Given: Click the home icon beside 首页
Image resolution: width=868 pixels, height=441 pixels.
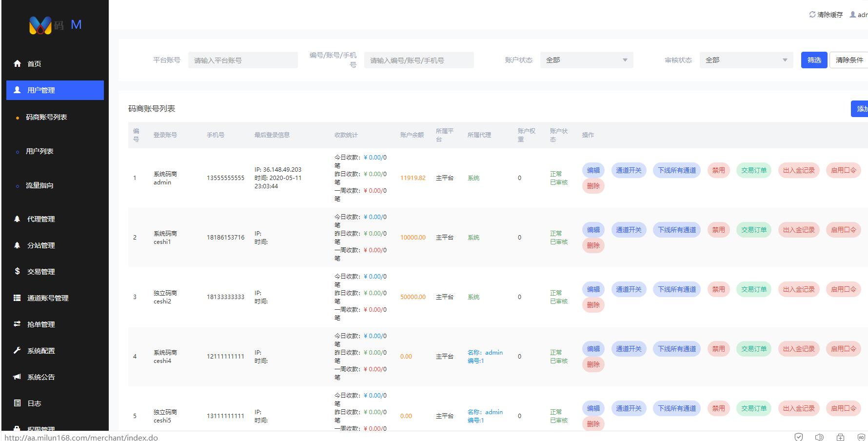Looking at the screenshot, I should pyautogui.click(x=18, y=63).
